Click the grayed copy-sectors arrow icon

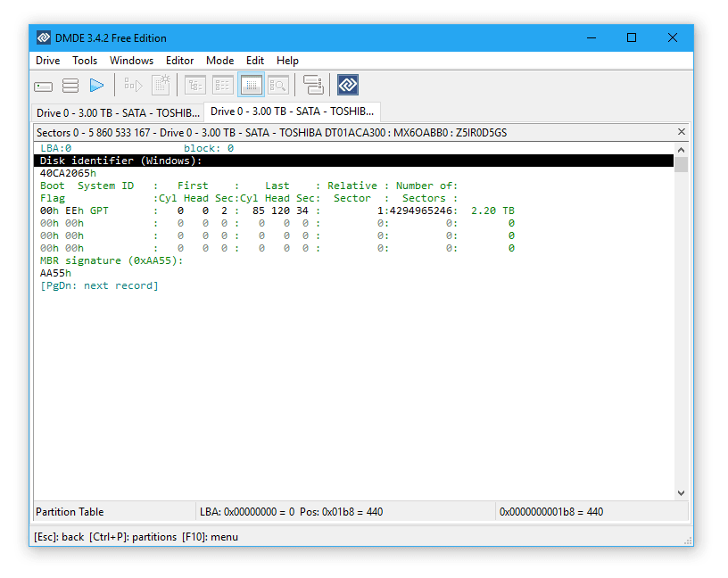(x=133, y=85)
